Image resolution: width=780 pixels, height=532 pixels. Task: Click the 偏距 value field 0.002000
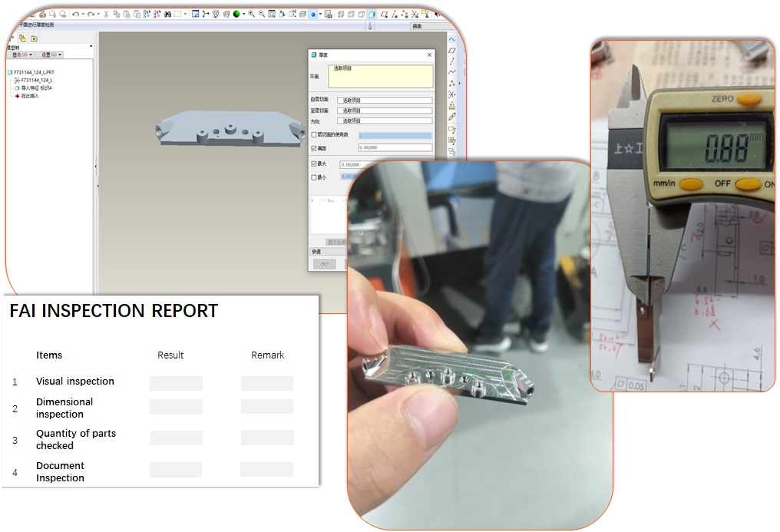point(395,147)
